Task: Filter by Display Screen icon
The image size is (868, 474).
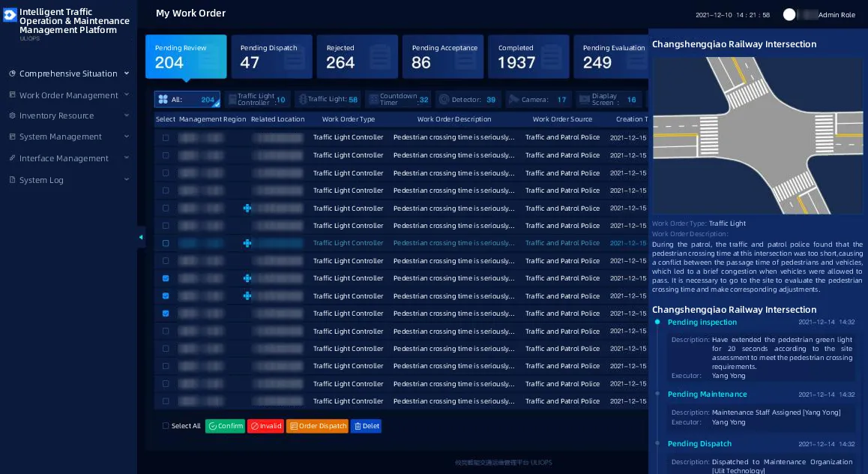Action: [x=585, y=100]
